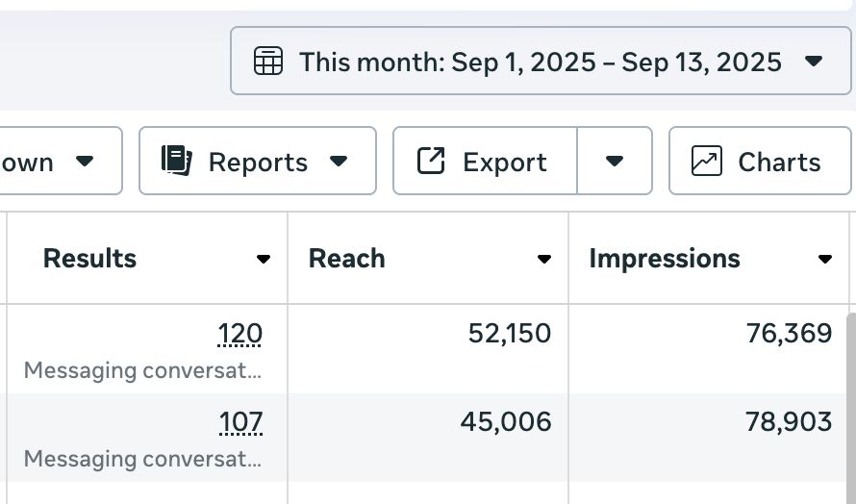Click the 120 results value link
The height and width of the screenshot is (504, 856).
(240, 335)
